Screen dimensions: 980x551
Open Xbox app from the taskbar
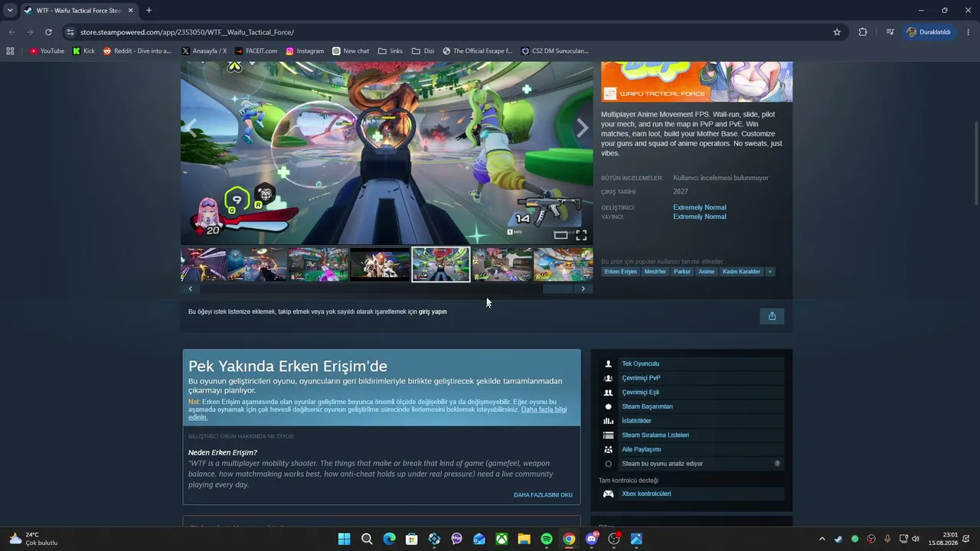[x=501, y=539]
